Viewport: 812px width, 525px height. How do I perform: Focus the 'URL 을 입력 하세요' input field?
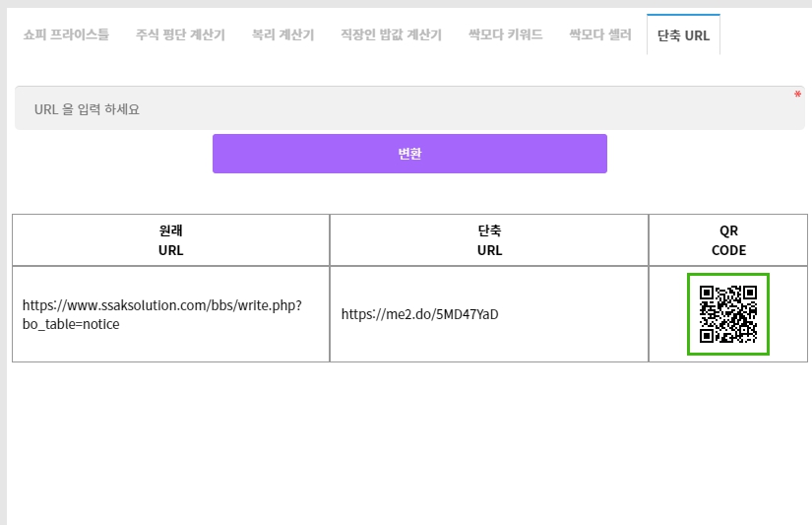(x=409, y=108)
